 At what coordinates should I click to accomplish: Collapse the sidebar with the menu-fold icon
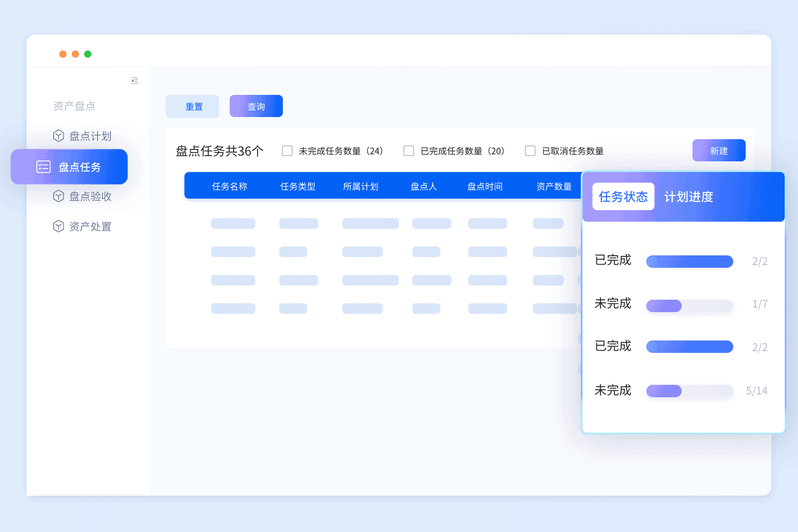coord(135,81)
